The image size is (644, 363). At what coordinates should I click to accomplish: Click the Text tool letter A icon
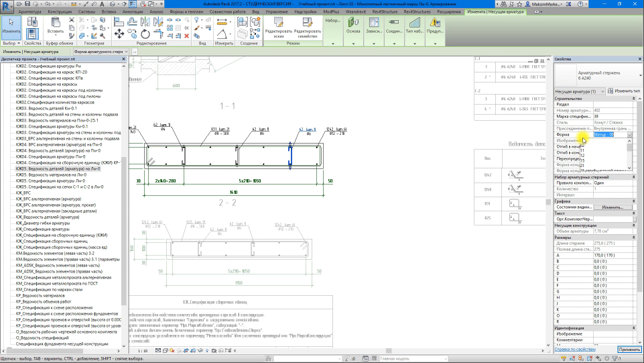coord(103,4)
